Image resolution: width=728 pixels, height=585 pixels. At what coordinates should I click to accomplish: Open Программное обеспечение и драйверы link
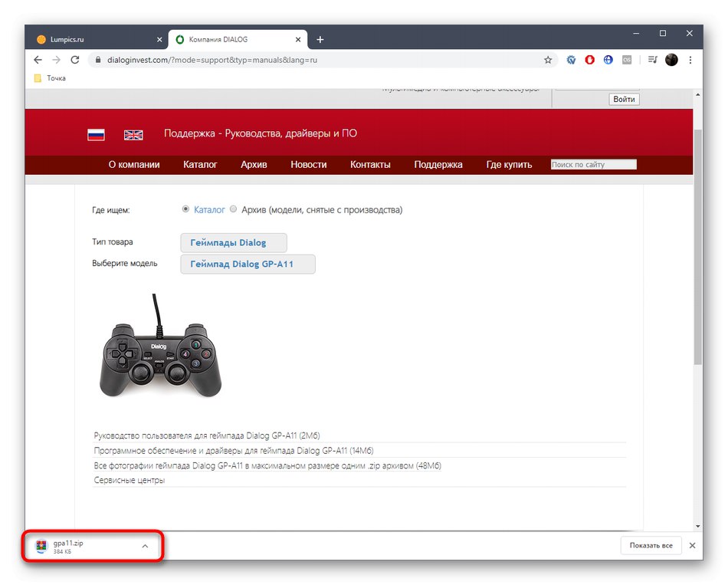point(234,451)
